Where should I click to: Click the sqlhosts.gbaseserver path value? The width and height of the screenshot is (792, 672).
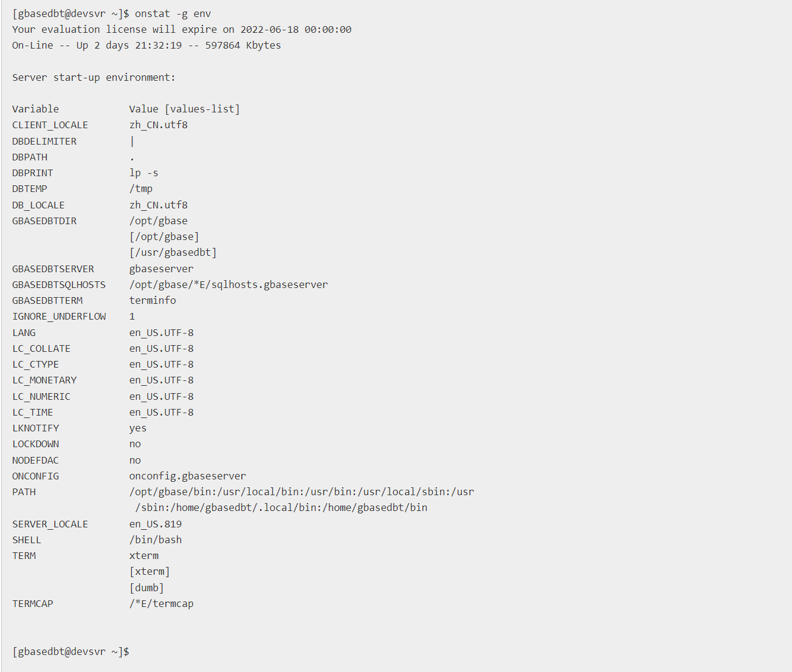[228, 284]
